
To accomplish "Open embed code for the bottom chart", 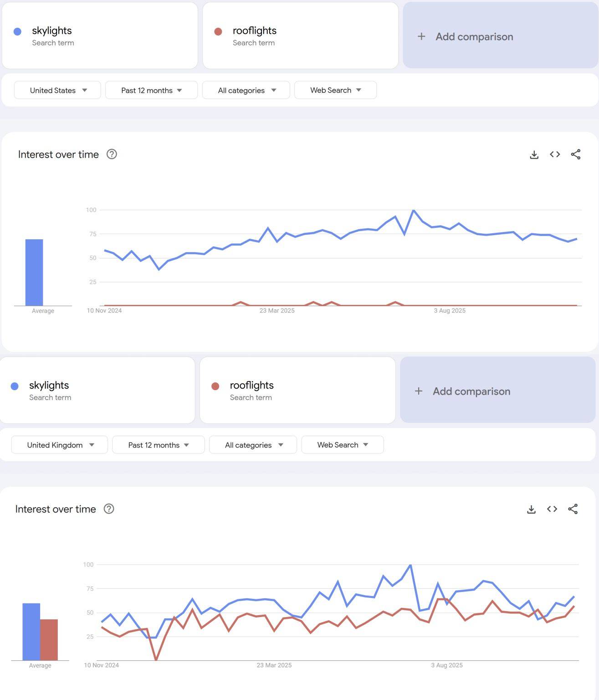I will 552,509.
